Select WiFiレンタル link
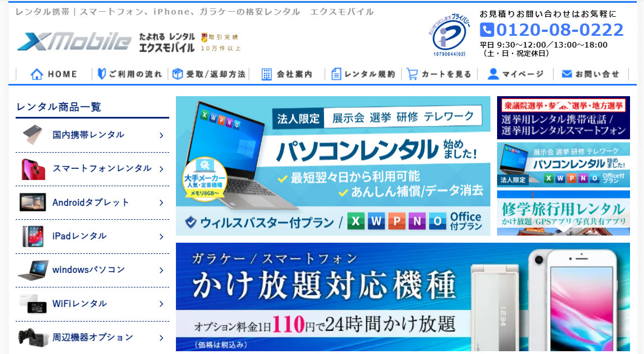Viewport: 644px width, 354px height. click(x=79, y=304)
